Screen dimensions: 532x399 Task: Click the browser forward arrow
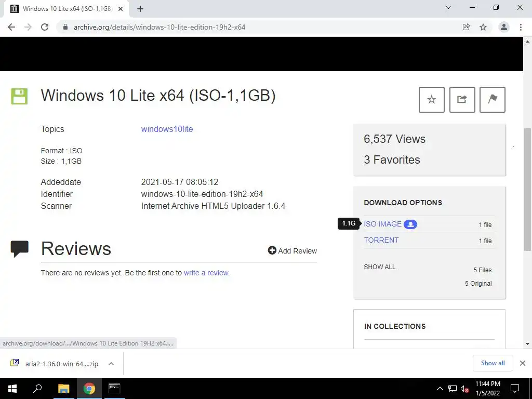[x=28, y=27]
